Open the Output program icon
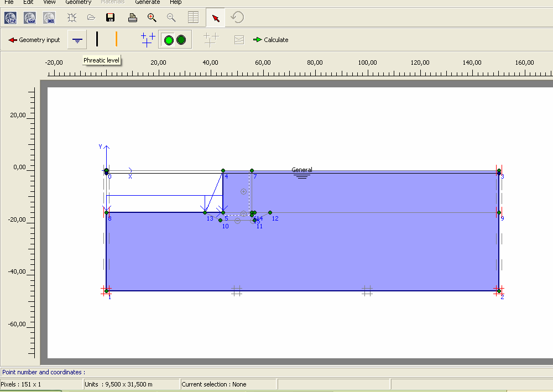Image resolution: width=553 pixels, height=392 pixels. click(30, 18)
